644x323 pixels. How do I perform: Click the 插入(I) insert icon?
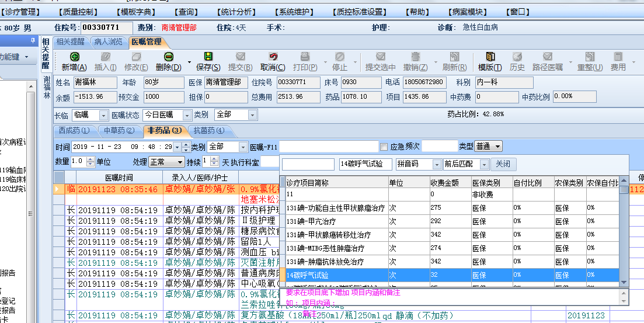[x=106, y=57]
